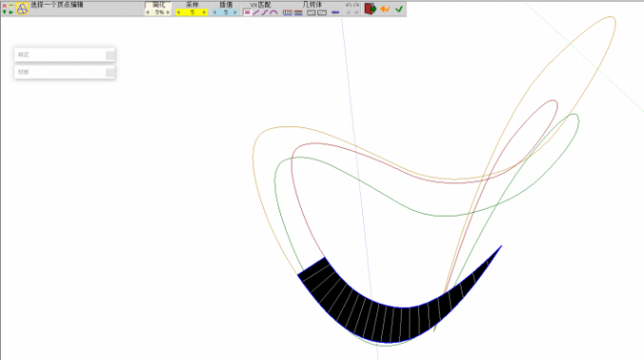This screenshot has height=360, width=644.
Task: Select the S-curve VX matching mode
Action: pyautogui.click(x=264, y=12)
